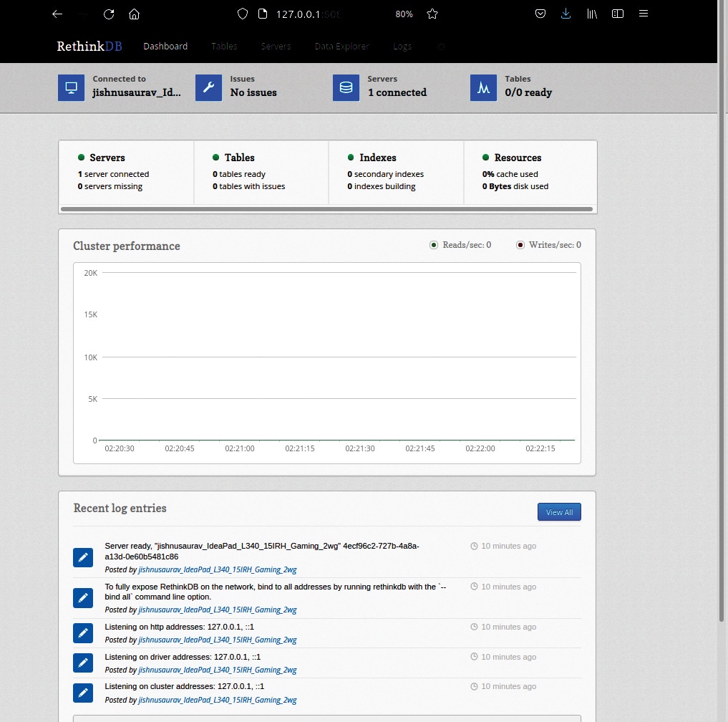The image size is (728, 722).
Task: Click the Connected to monitor icon
Action: coord(71,87)
